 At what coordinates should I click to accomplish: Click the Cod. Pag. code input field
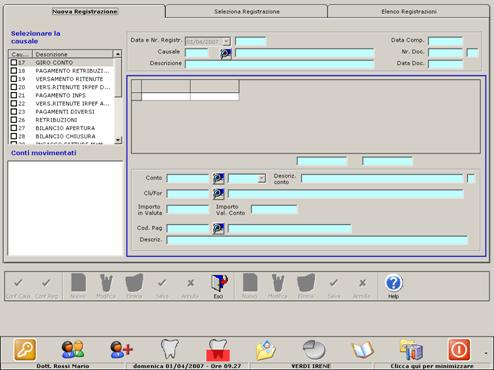point(188,228)
